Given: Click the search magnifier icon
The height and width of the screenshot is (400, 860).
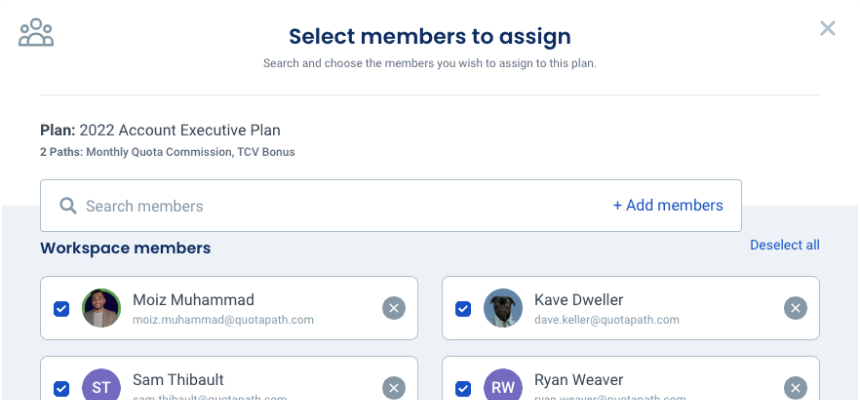Looking at the screenshot, I should [68, 206].
